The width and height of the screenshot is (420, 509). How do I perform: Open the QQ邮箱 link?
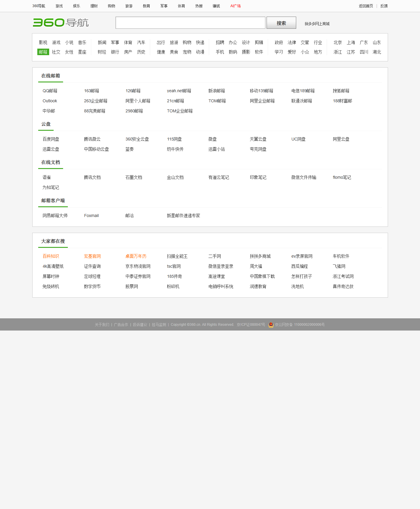pyautogui.click(x=50, y=91)
